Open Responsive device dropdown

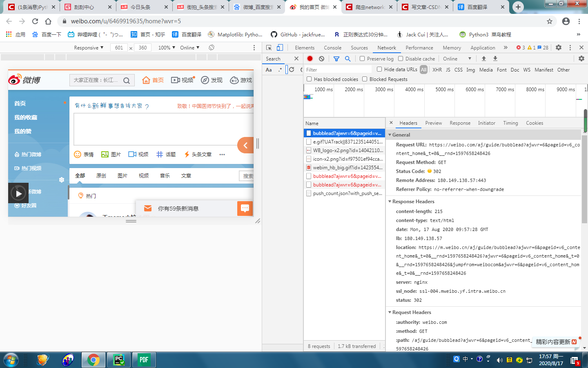click(x=89, y=47)
